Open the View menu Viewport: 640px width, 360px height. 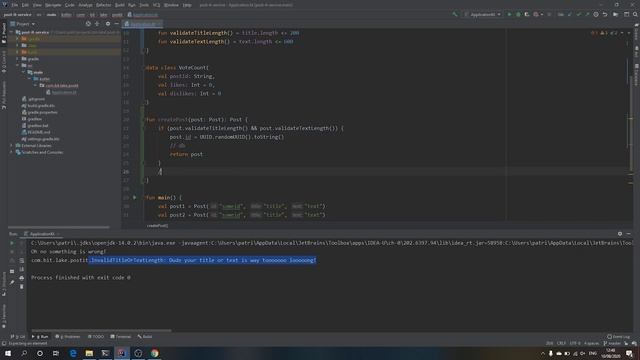click(37, 5)
